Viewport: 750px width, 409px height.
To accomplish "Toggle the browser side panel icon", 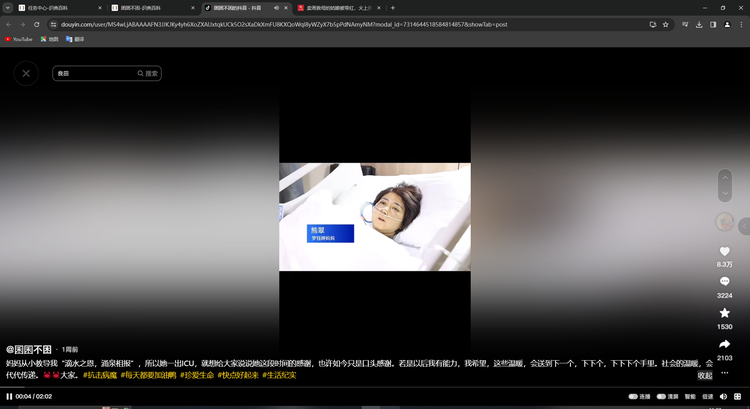I will coord(713,24).
